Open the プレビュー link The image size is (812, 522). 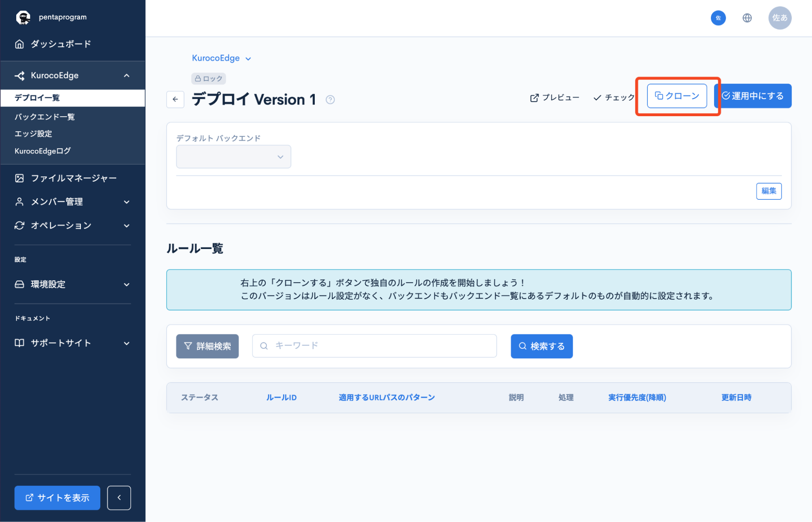click(x=554, y=97)
